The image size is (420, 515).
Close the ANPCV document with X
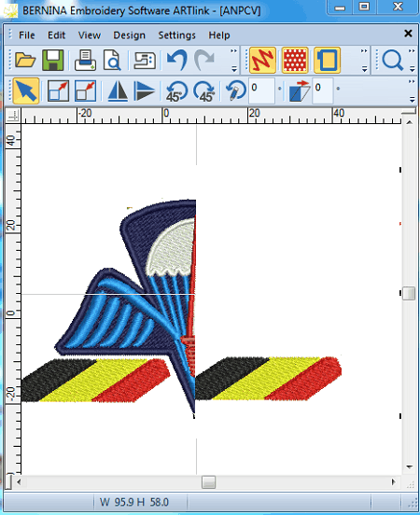point(408,34)
